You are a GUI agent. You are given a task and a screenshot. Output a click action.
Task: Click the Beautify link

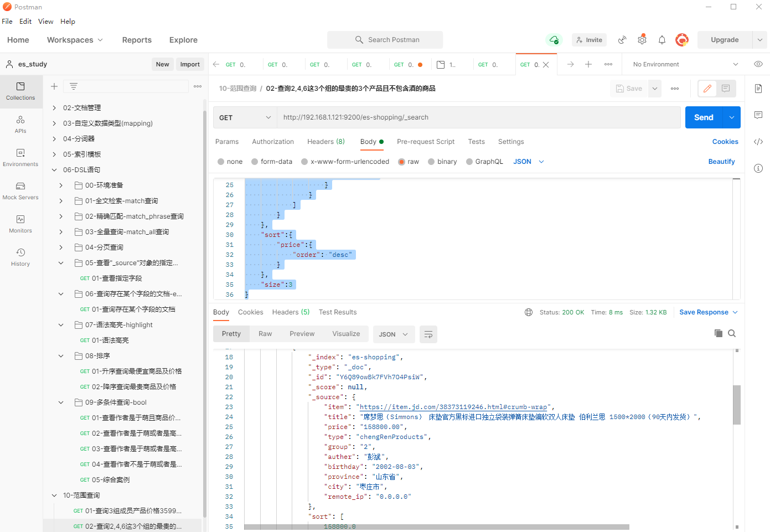click(x=721, y=162)
